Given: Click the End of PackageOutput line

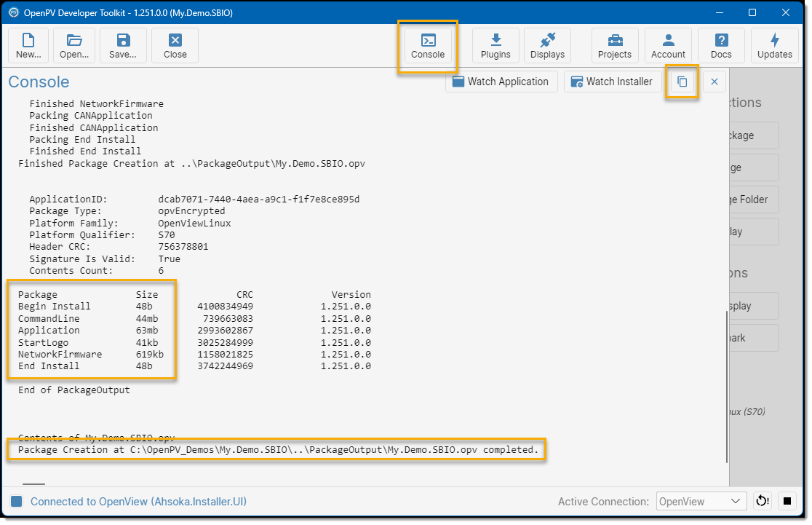Looking at the screenshot, I should pyautogui.click(x=74, y=390).
